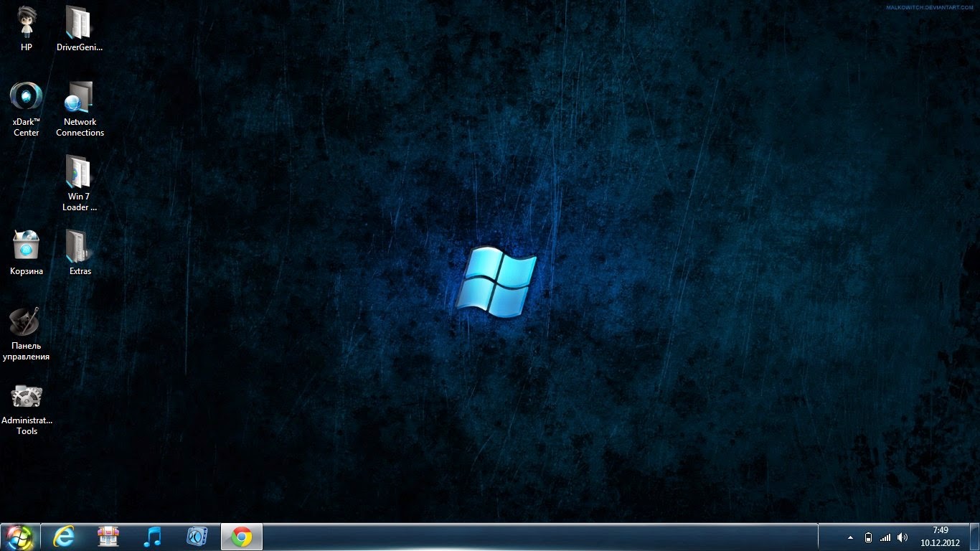Screen dimensions: 980x551
Task: Open the film-strip media app in taskbar
Action: coord(197,537)
